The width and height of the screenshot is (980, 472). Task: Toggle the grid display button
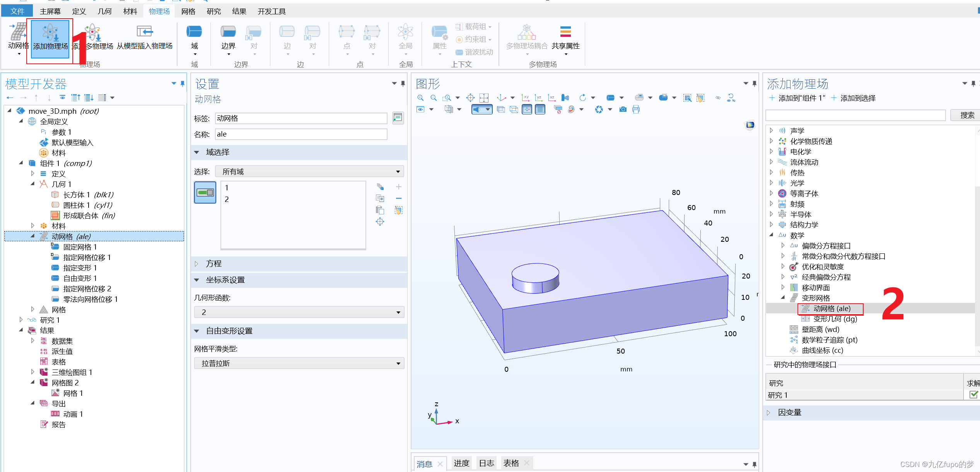click(x=540, y=109)
